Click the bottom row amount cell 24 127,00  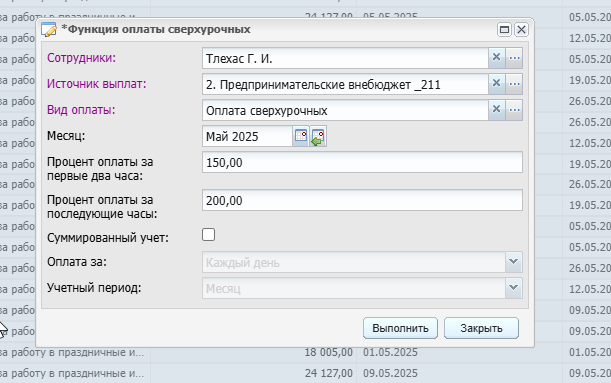click(x=328, y=373)
